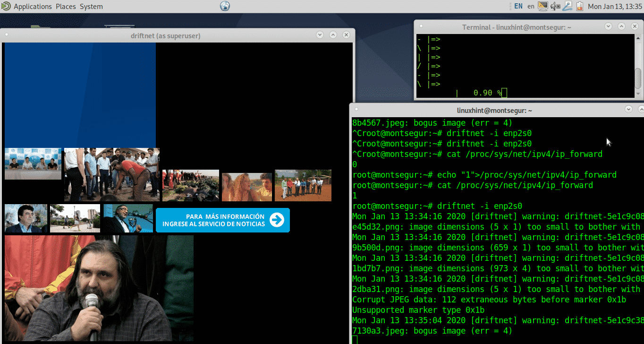Click the '1bd7b7.png: image dimensions (973 x 4)' line
This screenshot has width=644, height=344.
click(x=498, y=268)
